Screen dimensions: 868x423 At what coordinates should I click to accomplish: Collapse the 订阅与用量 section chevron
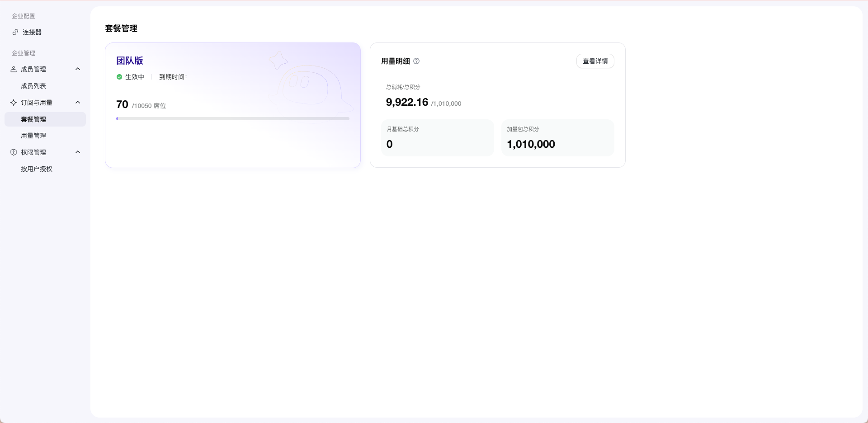(78, 103)
